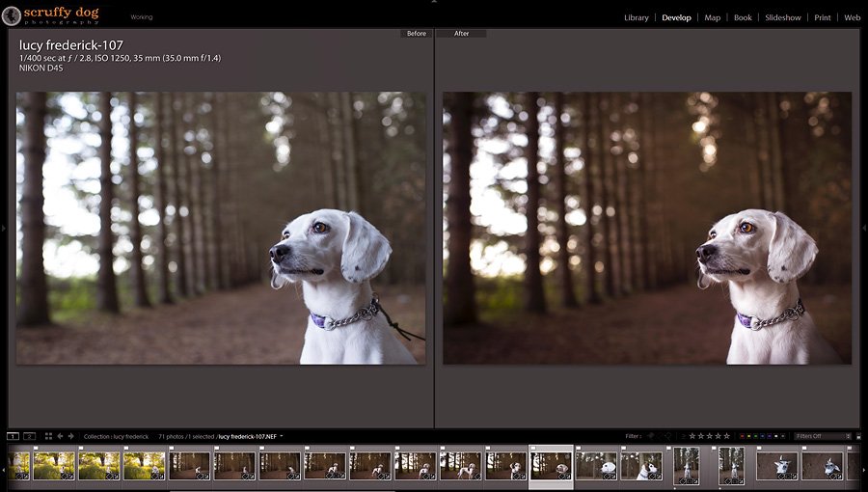
Task: Collapse the top module picker panel
Action: coord(433,3)
